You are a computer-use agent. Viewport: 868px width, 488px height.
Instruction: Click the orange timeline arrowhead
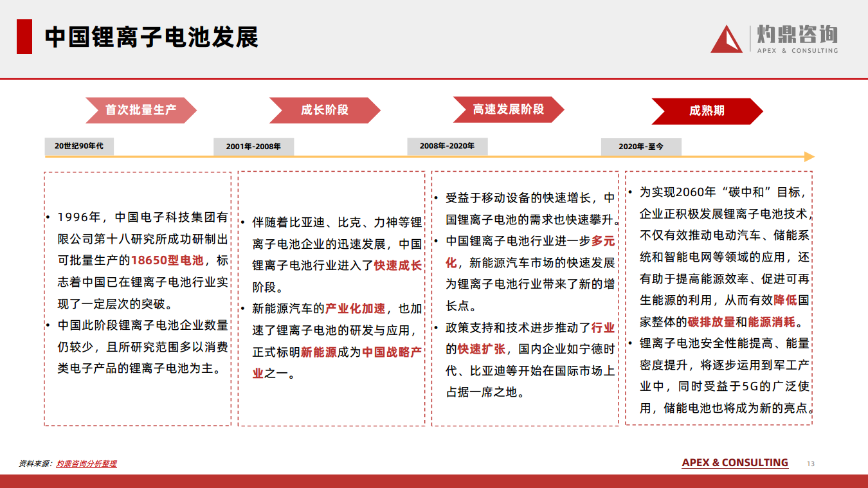pyautogui.click(x=809, y=156)
